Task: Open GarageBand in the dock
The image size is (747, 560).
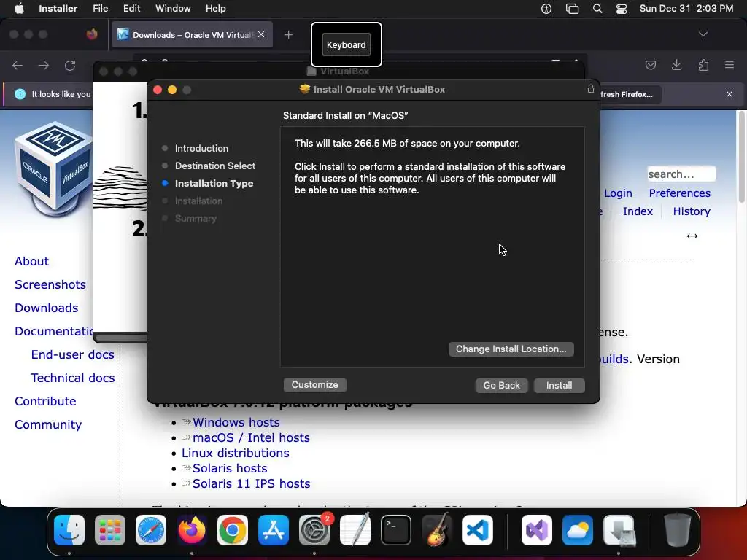Action: pyautogui.click(x=437, y=530)
